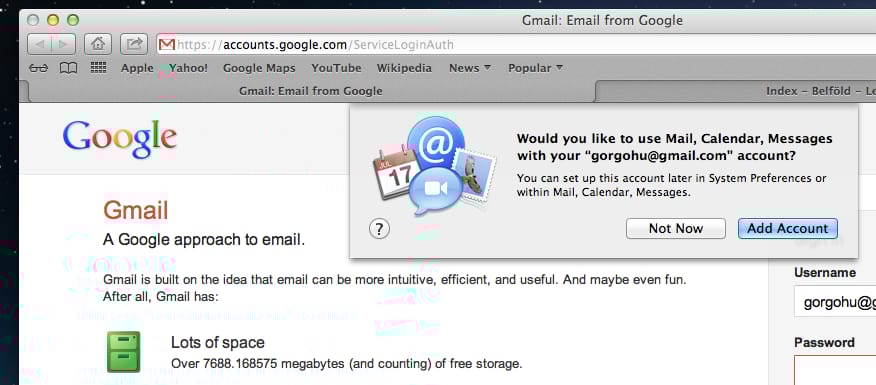Click the Username input field
Image resolution: width=876 pixels, height=385 pixels.
835,302
